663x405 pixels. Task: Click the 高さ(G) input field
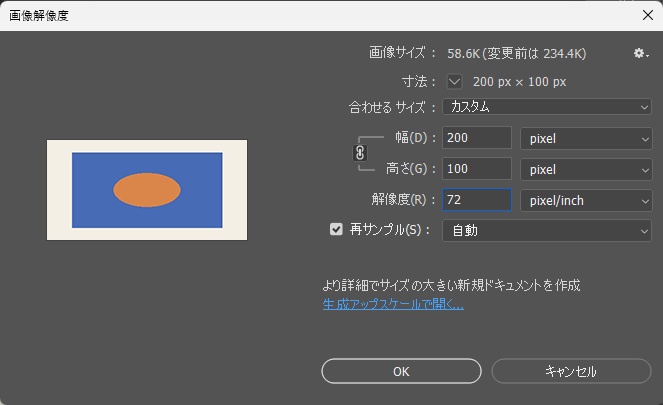point(477,169)
